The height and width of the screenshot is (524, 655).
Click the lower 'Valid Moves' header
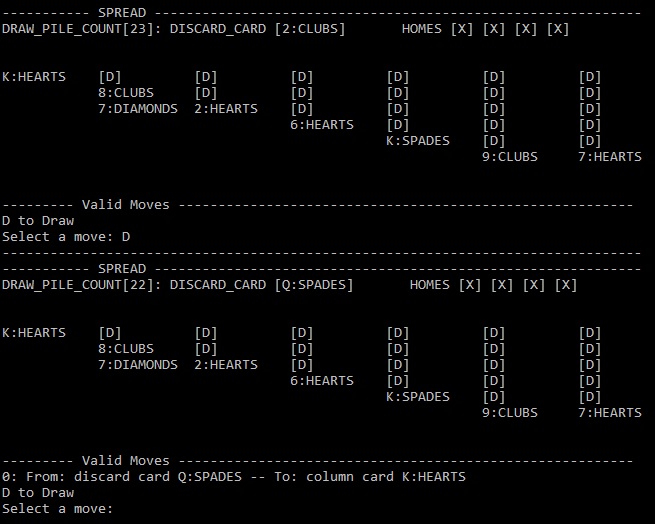[125, 460]
